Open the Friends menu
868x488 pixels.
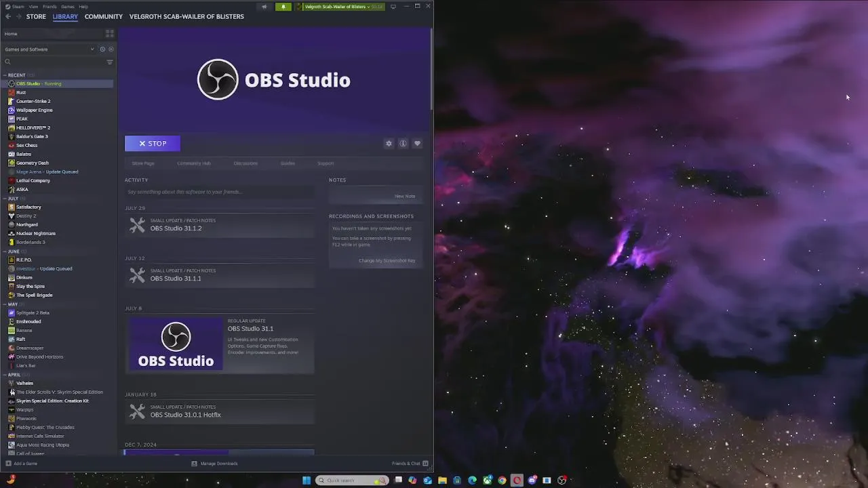click(x=50, y=7)
